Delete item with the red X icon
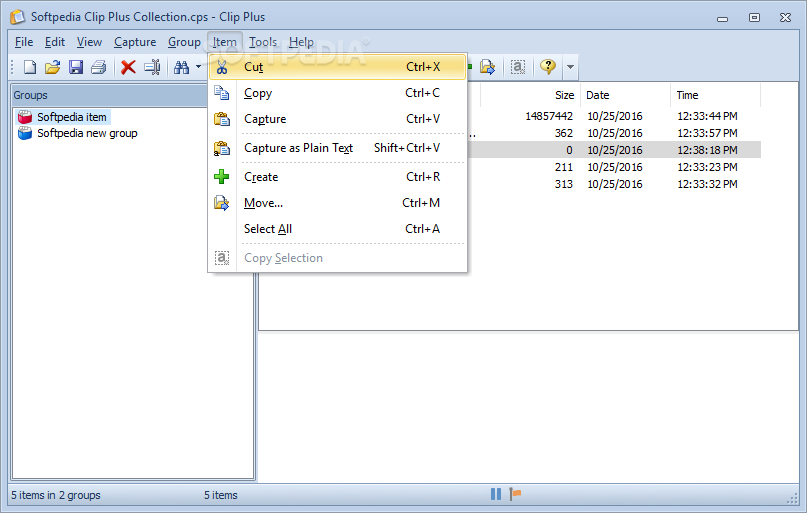 pos(128,67)
